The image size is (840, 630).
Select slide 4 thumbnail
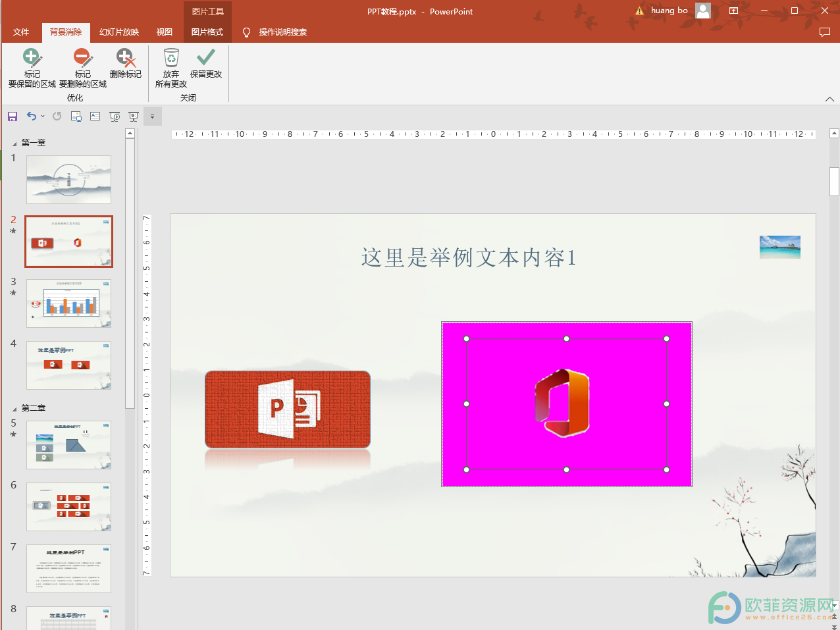(x=68, y=365)
